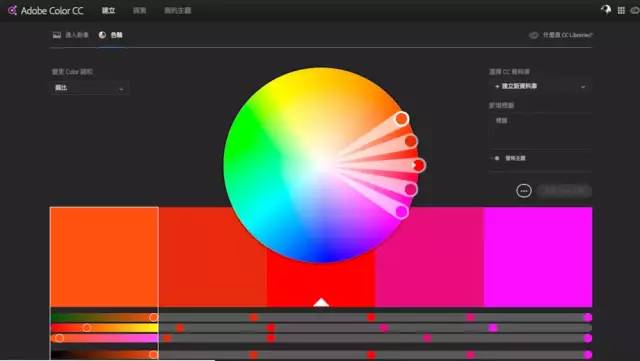Image resolution: width=640 pixels, height=361 pixels.
Task: Click the blurred save button beside more options
Action: point(564,191)
